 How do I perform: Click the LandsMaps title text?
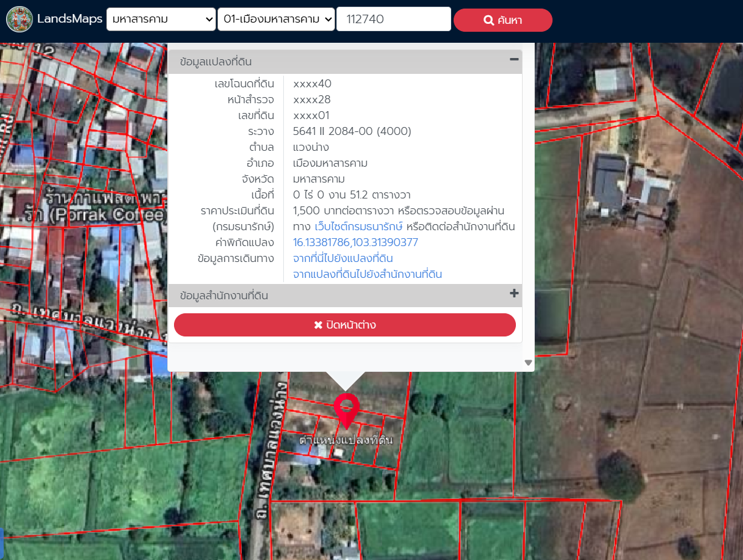click(70, 19)
